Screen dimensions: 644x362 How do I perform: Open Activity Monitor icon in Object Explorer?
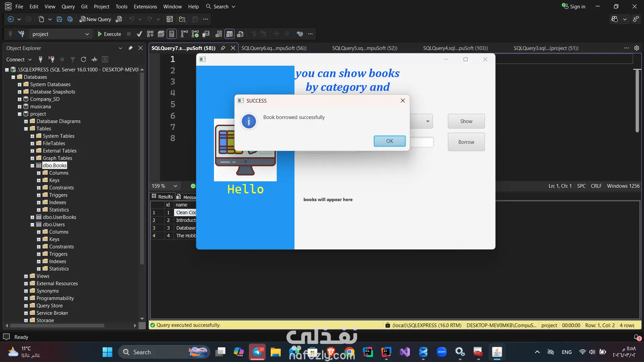(x=94, y=59)
